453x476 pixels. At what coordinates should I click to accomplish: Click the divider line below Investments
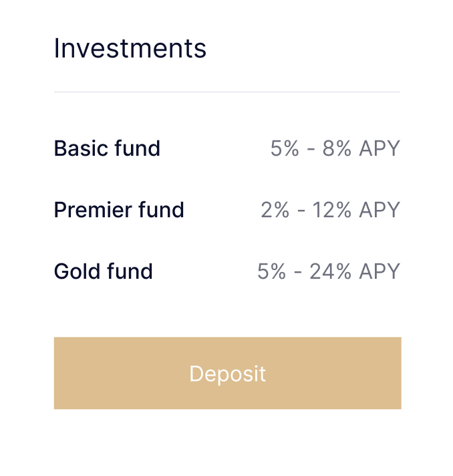pyautogui.click(x=227, y=92)
